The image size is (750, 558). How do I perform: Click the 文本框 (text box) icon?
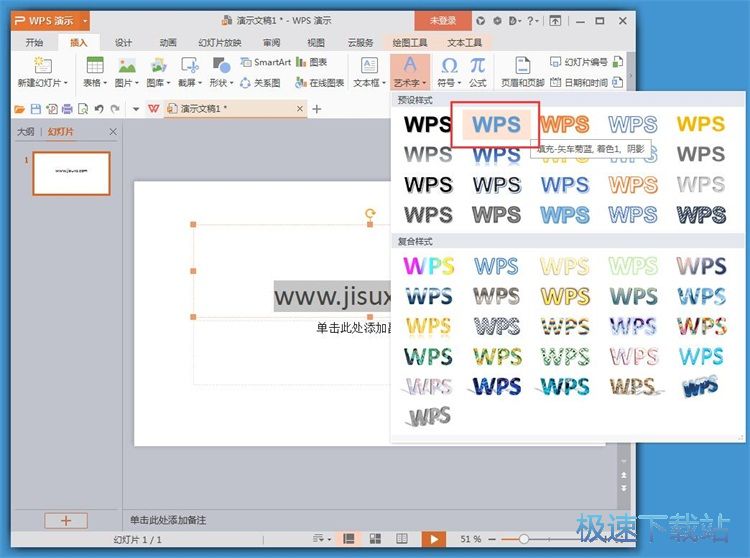point(369,66)
